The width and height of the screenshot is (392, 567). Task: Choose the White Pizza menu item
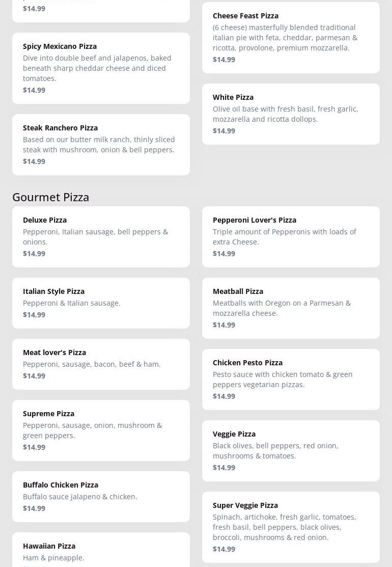click(291, 114)
